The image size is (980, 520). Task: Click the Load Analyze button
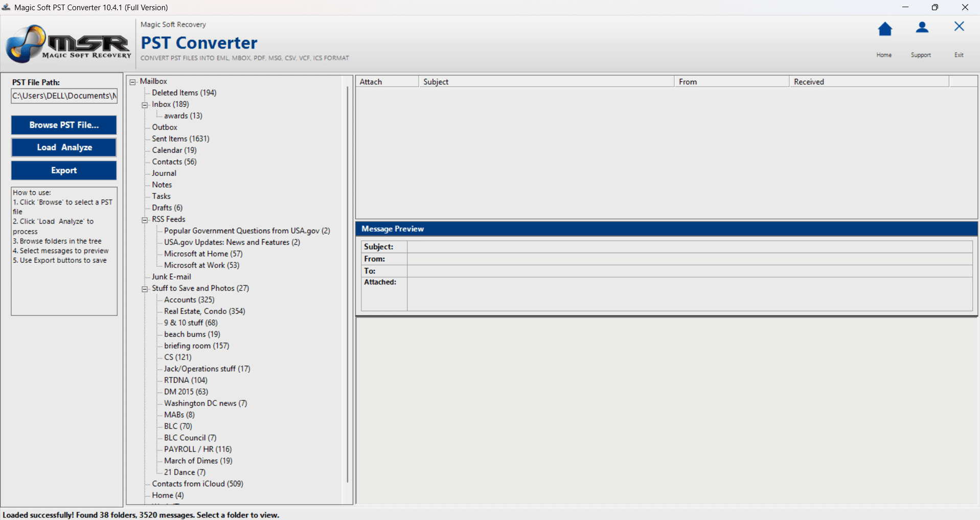[64, 147]
